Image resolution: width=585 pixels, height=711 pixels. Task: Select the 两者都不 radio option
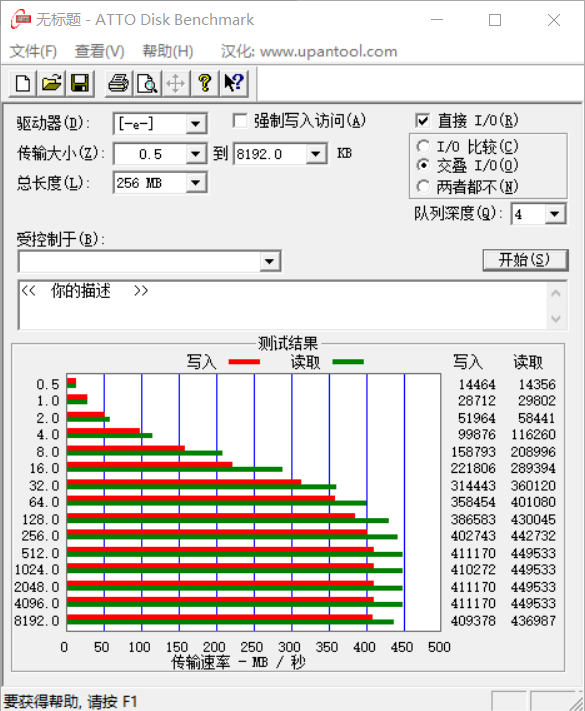click(x=423, y=186)
